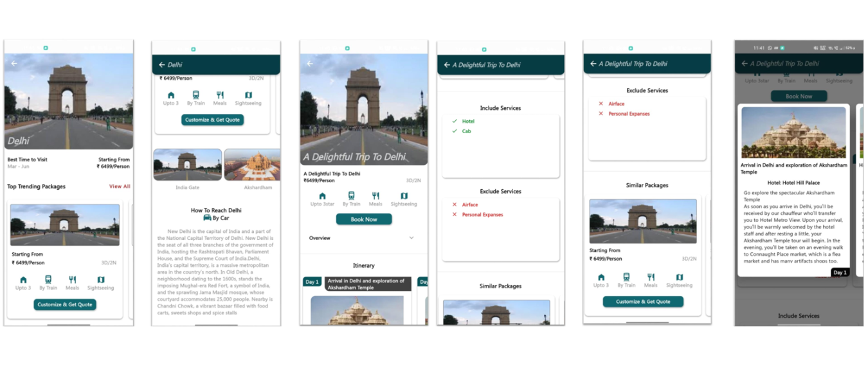Image resolution: width=868 pixels, height=368 pixels.
Task: Tap Upto 3star home icon above Overview section
Action: pos(322,196)
